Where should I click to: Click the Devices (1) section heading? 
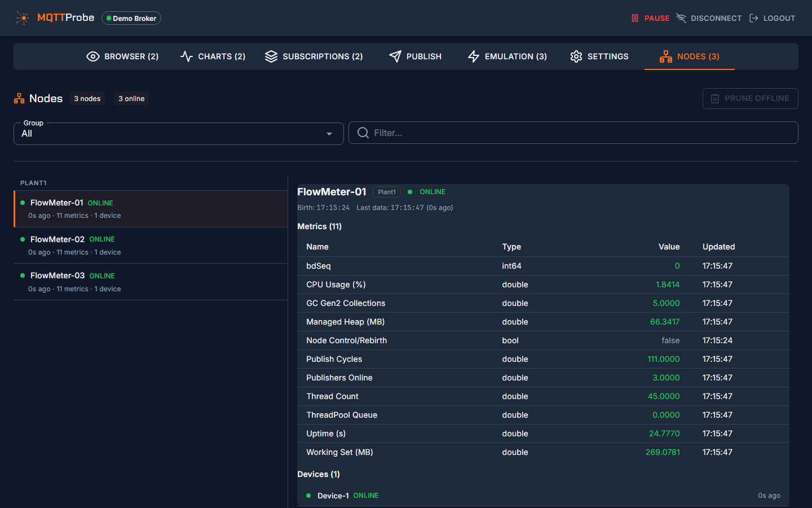click(x=319, y=474)
